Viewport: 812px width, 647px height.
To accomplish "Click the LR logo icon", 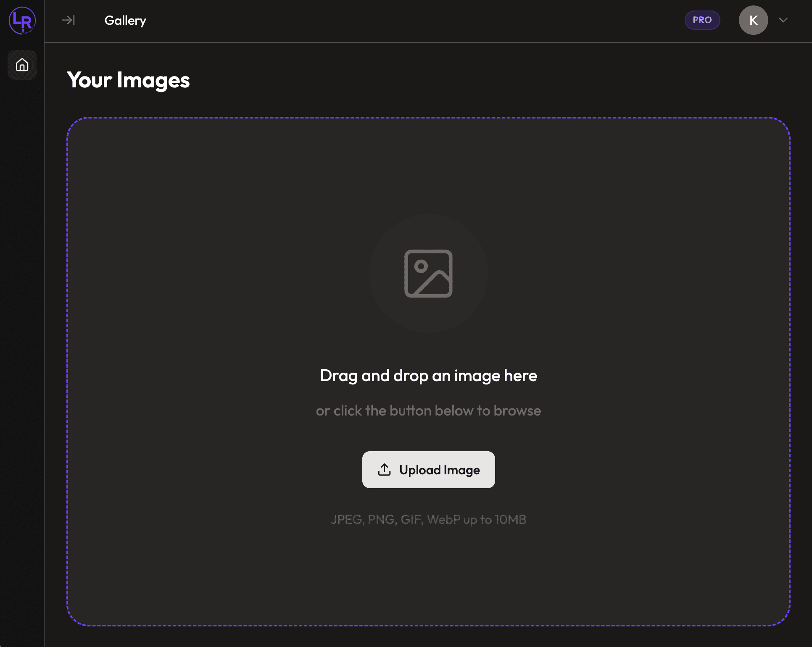I will coord(22,20).
